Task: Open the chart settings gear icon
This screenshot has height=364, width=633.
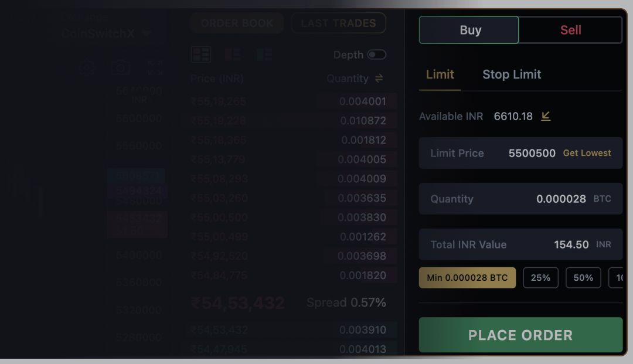Action: [x=86, y=67]
